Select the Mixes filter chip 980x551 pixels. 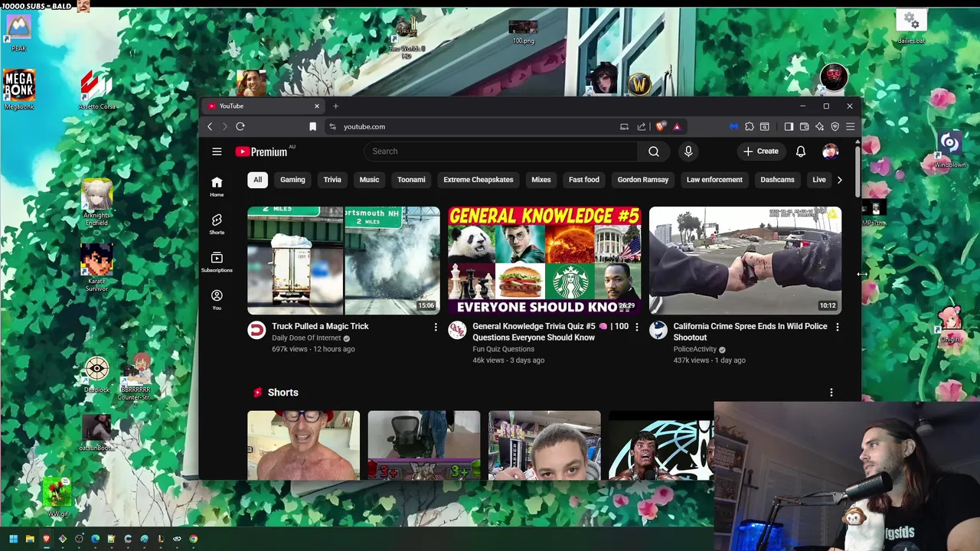[x=541, y=180]
